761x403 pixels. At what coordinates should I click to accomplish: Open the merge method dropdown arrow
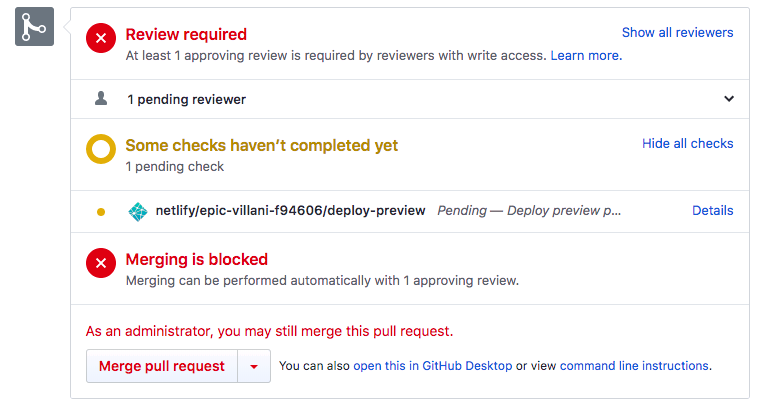click(x=254, y=367)
